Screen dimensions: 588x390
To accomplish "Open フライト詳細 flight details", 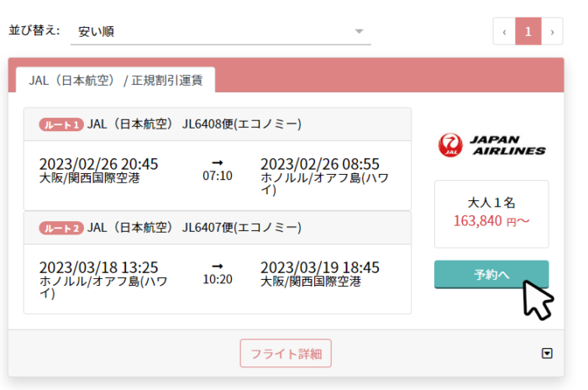I will click(286, 354).
